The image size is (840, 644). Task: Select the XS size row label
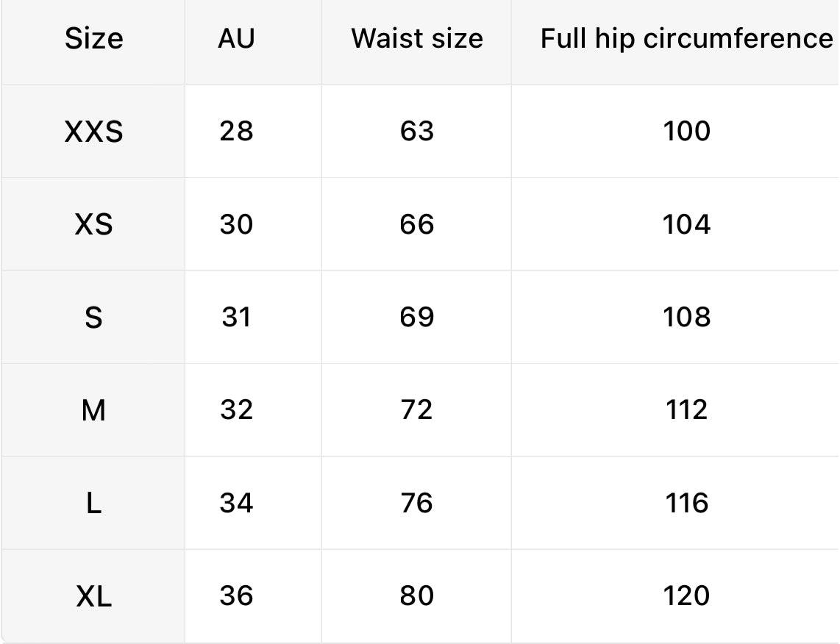[93, 224]
